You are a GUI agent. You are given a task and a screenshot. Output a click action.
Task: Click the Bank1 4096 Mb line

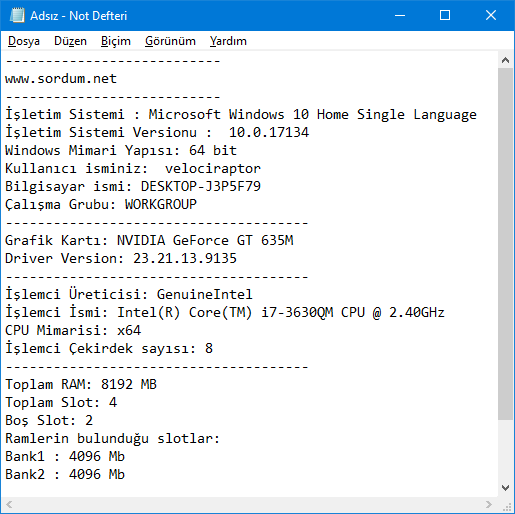click(x=65, y=457)
